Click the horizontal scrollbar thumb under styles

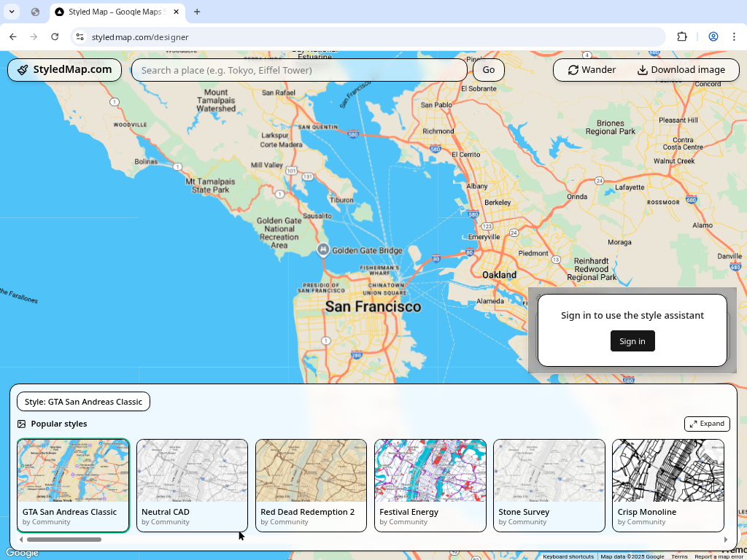coord(64,540)
